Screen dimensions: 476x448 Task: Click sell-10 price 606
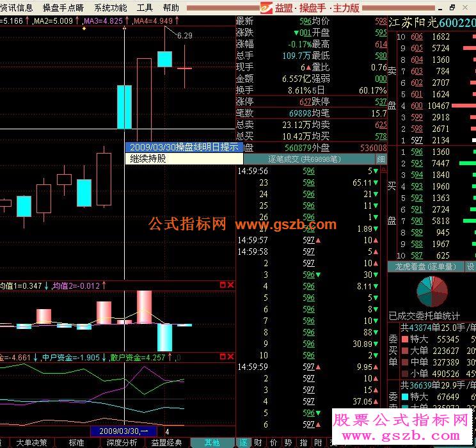pyautogui.click(x=416, y=36)
